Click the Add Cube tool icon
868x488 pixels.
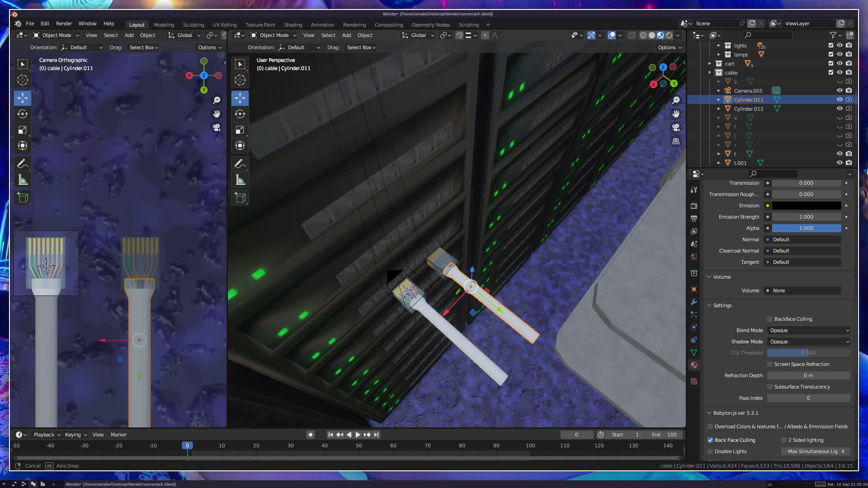pos(23,197)
